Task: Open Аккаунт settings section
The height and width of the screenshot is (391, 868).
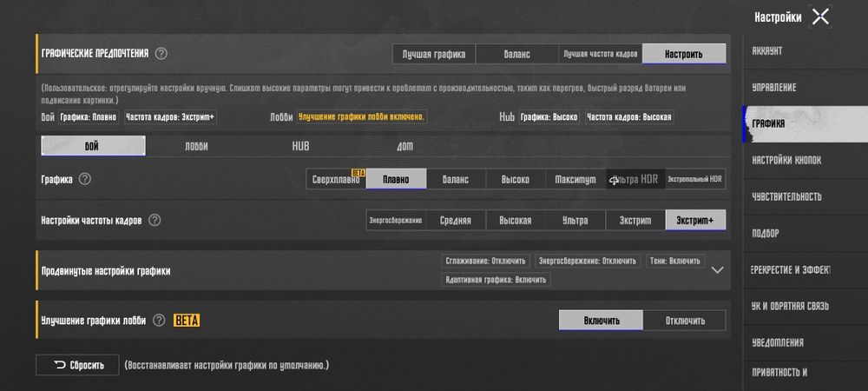Action: (x=806, y=51)
